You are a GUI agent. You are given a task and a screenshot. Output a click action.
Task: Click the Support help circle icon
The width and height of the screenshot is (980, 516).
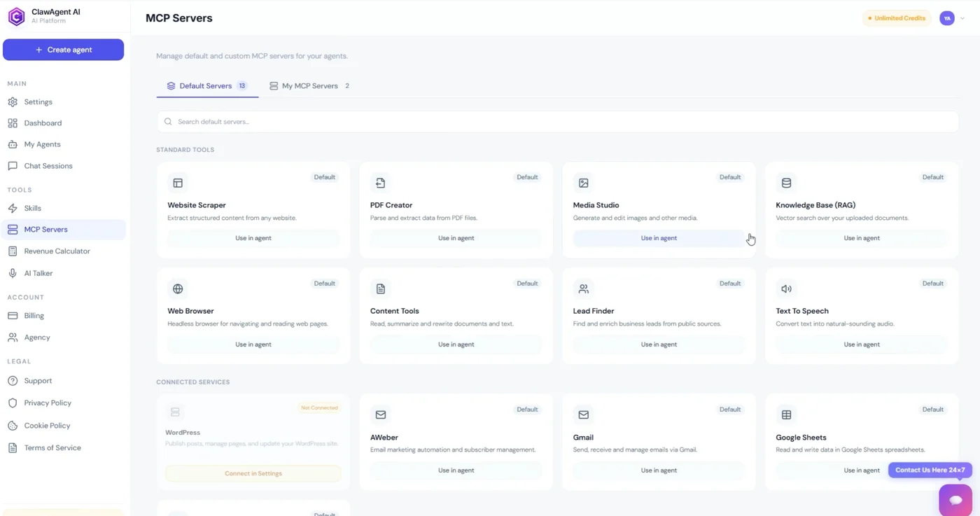pos(13,381)
